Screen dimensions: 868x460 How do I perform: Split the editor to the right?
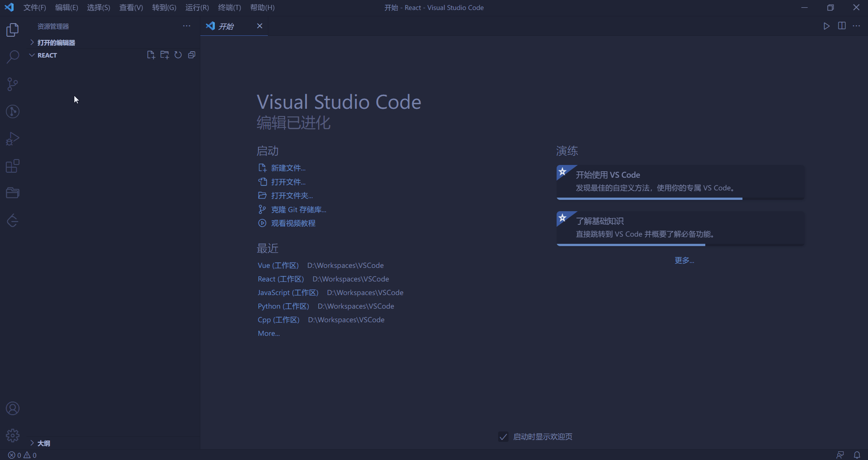tap(842, 26)
